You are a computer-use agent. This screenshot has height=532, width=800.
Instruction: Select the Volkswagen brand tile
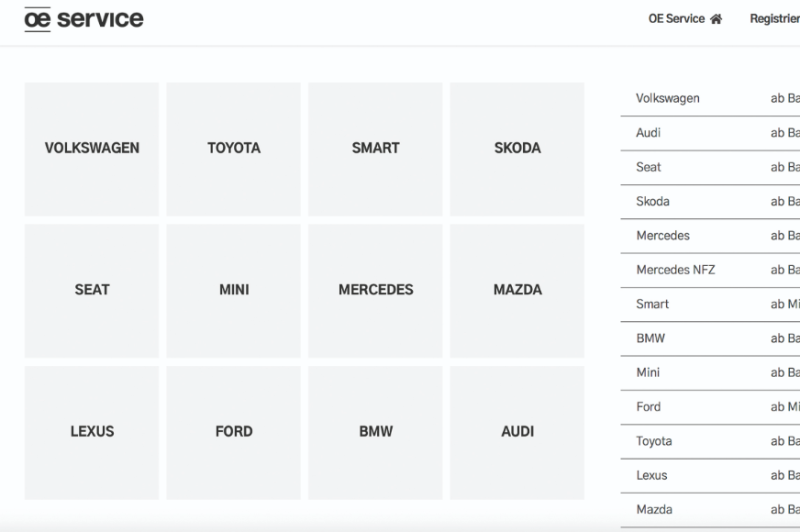92,148
